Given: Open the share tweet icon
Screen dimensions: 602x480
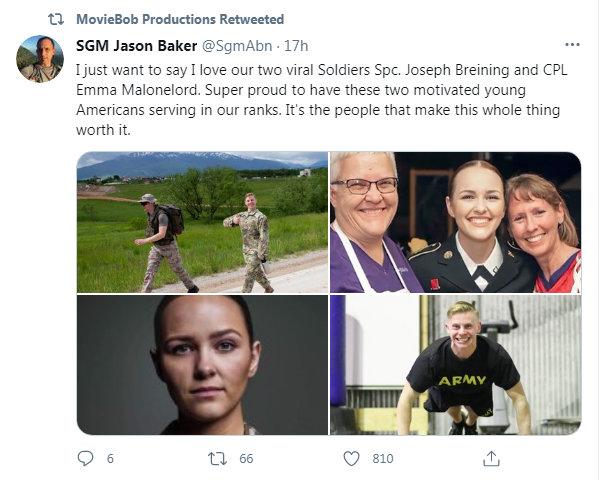Looking at the screenshot, I should point(491,458).
